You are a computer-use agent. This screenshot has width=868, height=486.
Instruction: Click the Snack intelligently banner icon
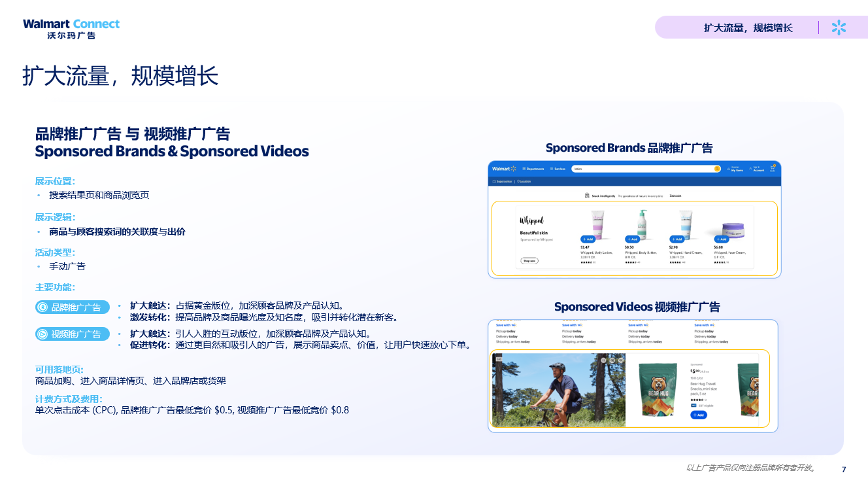tap(587, 196)
